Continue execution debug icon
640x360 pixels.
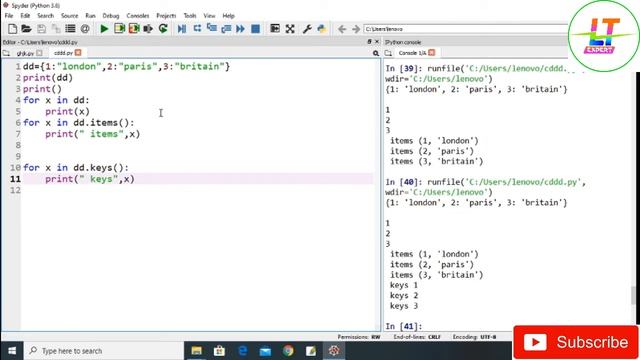point(240,29)
